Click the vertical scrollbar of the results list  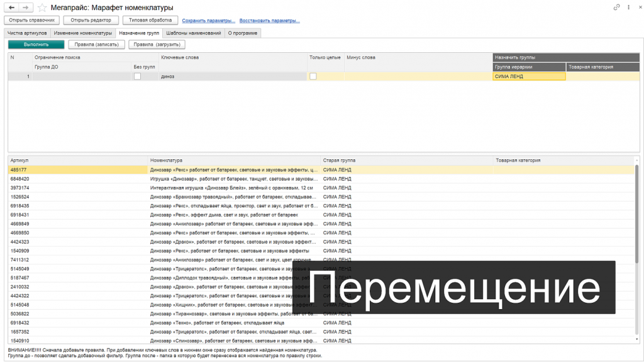(x=637, y=214)
